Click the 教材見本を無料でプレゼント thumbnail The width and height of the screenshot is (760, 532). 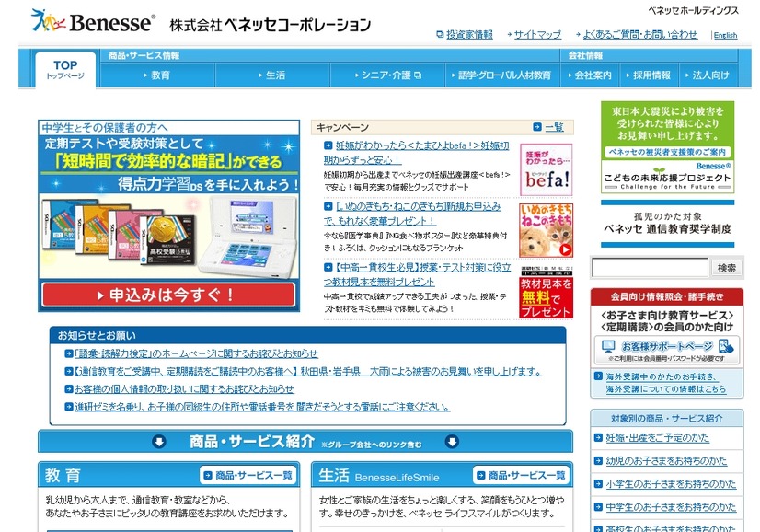[x=546, y=292]
